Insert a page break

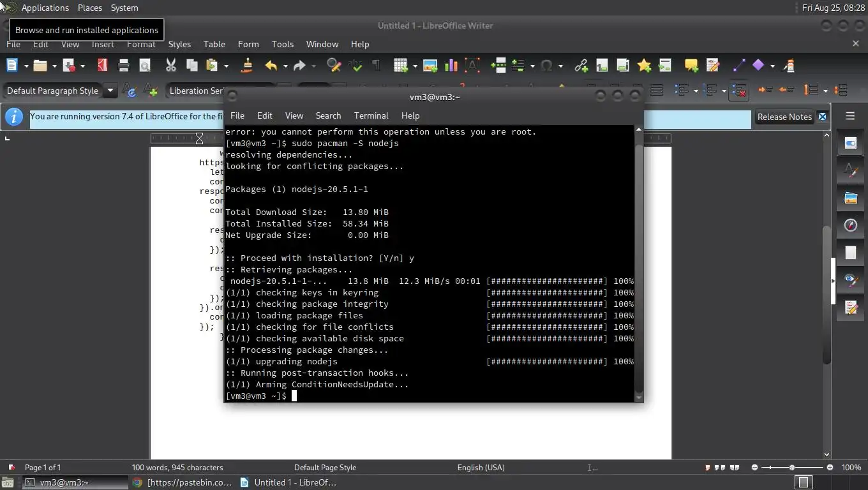tap(498, 65)
